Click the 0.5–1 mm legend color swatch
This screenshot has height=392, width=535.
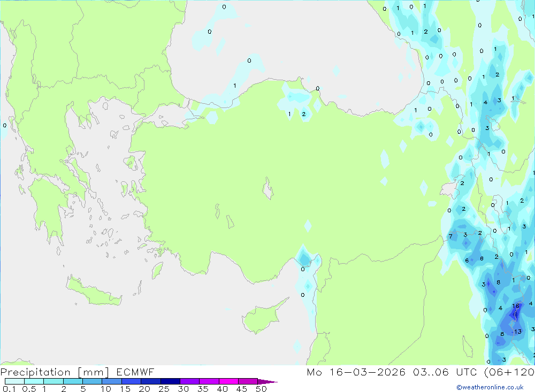pyautogui.click(x=34, y=381)
